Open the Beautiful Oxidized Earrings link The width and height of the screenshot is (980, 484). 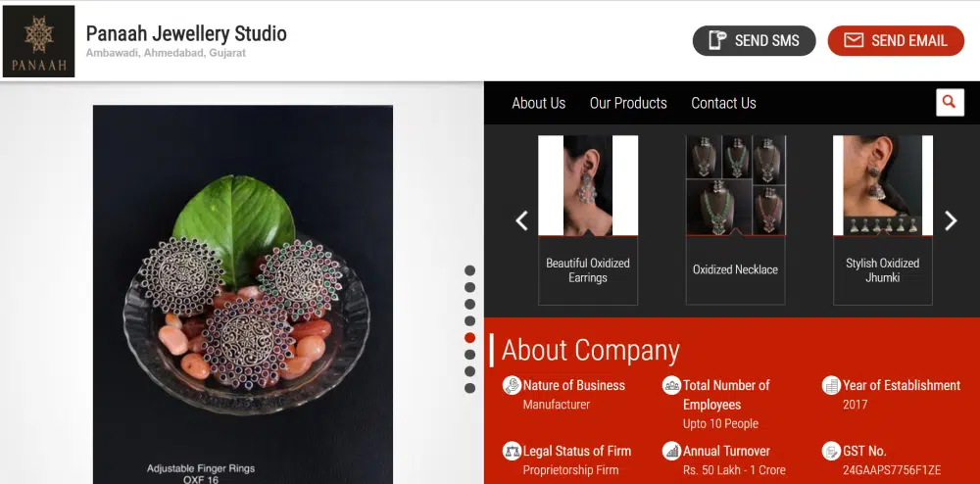(x=588, y=270)
